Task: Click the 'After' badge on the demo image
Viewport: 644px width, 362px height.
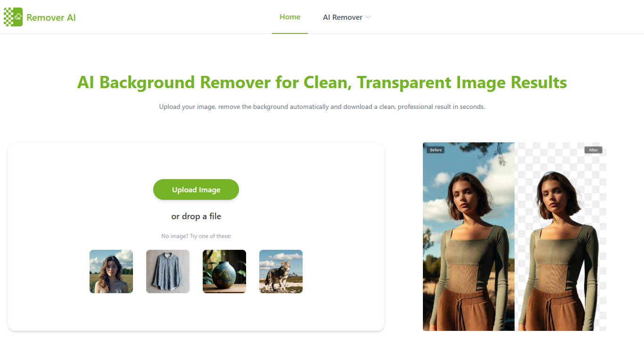Action: point(594,149)
